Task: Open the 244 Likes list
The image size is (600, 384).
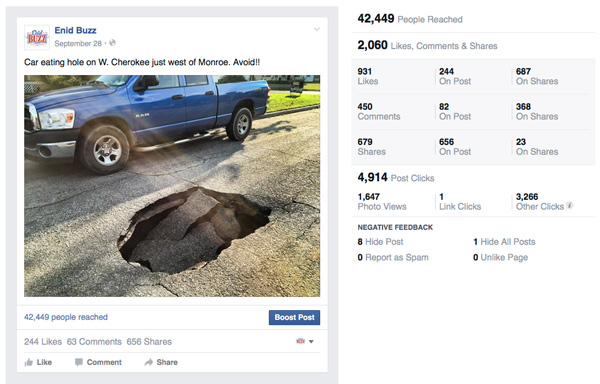Action: pos(43,342)
